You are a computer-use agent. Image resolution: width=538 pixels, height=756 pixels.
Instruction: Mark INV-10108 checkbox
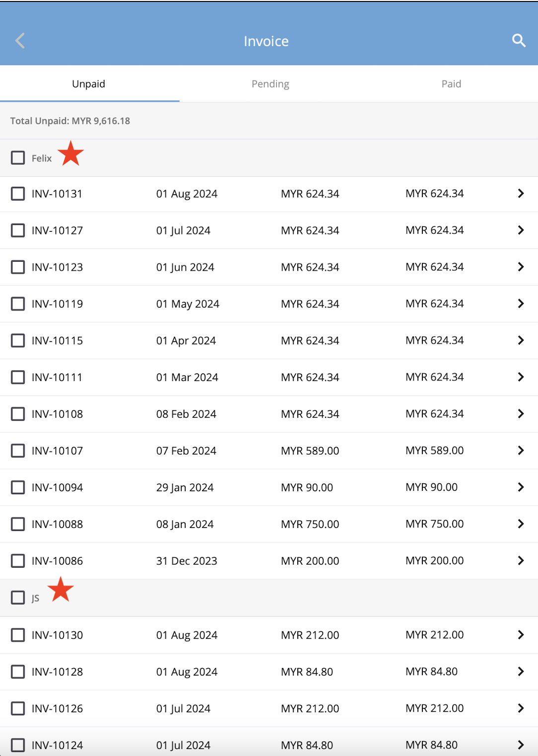click(x=18, y=414)
